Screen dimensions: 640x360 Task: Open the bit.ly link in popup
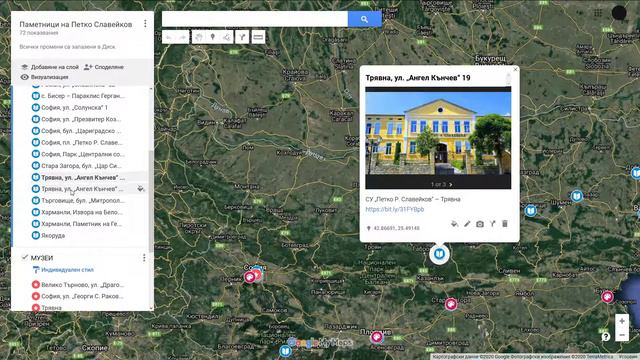coord(395,209)
